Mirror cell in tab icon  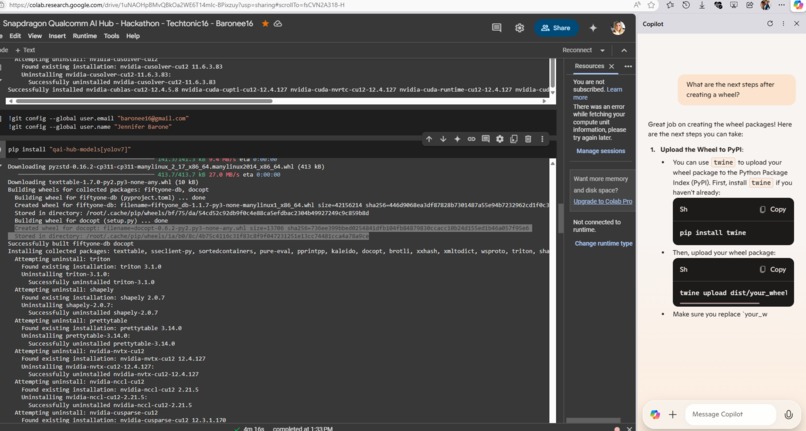514,139
